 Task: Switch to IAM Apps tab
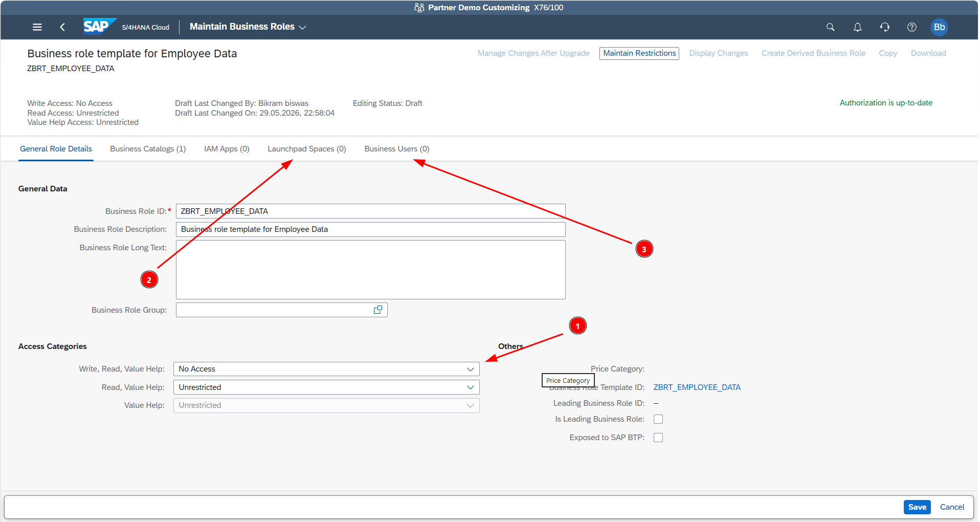click(x=227, y=149)
